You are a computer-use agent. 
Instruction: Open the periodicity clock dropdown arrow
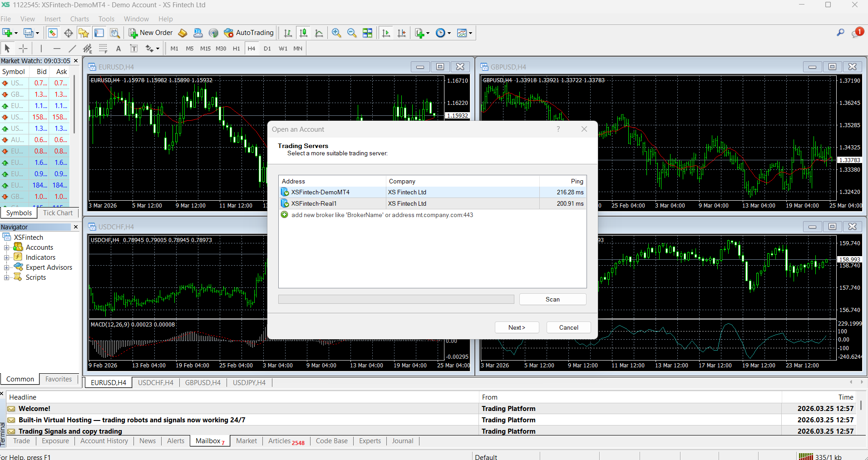pyautogui.click(x=449, y=33)
